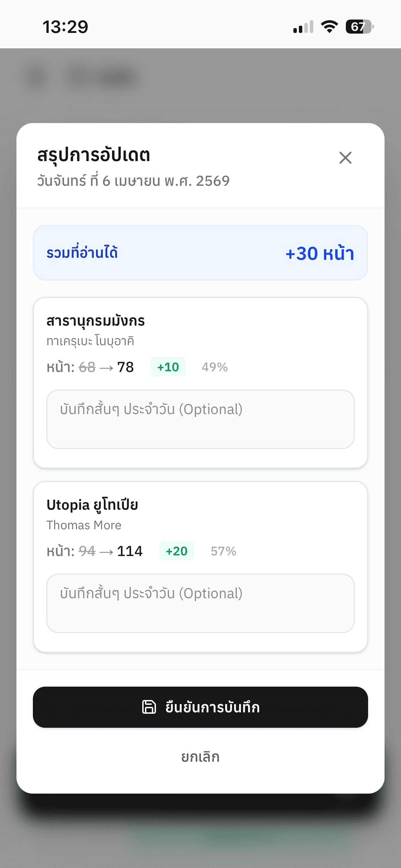This screenshot has height=868, width=401.
Task: Tap the Wi-Fi icon in status bar
Action: [329, 27]
